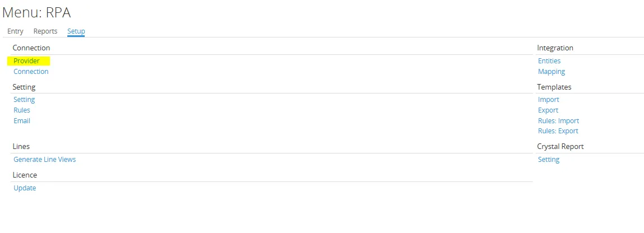Screen dimensions: 644x233
Task: Click the Connection link below Provider
Action: pyautogui.click(x=31, y=72)
